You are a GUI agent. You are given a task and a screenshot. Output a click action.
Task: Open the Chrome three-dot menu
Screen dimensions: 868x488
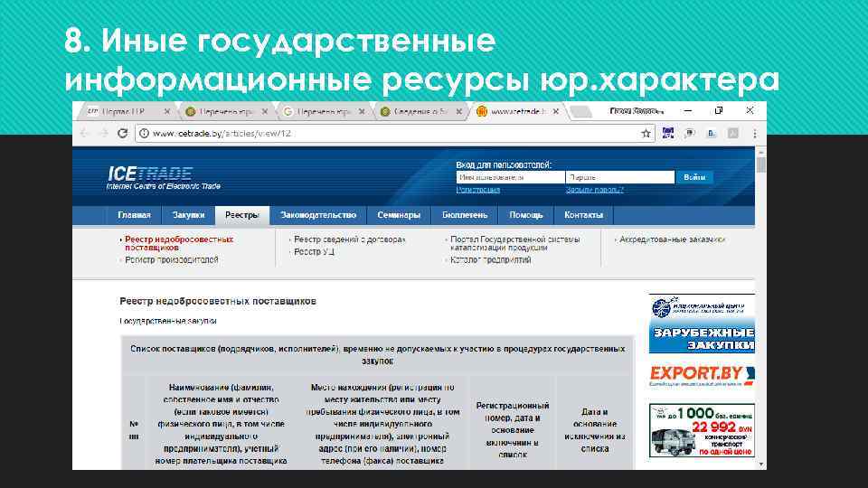[x=754, y=134]
